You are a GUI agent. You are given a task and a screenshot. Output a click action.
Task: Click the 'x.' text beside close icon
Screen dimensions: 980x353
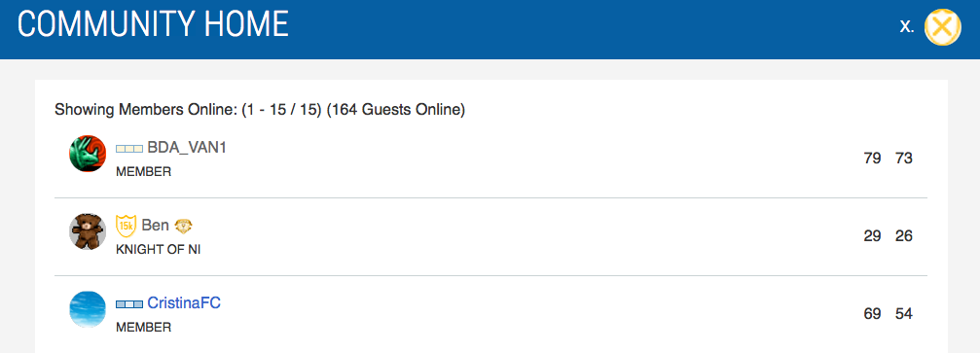click(x=907, y=26)
